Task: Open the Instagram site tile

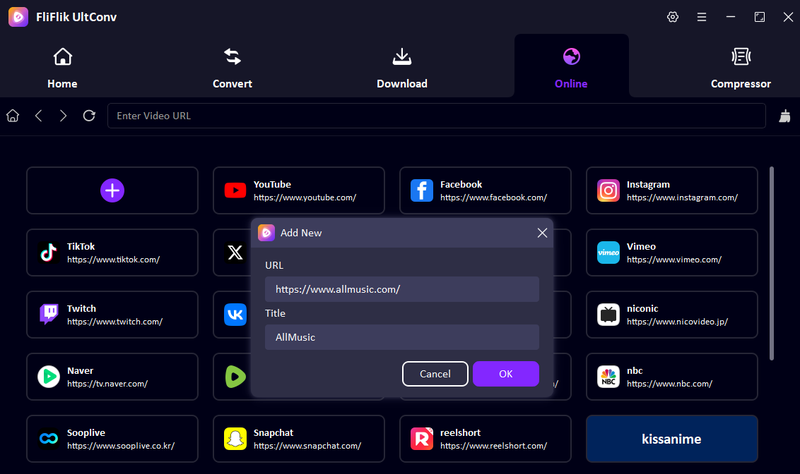Action: [x=671, y=190]
